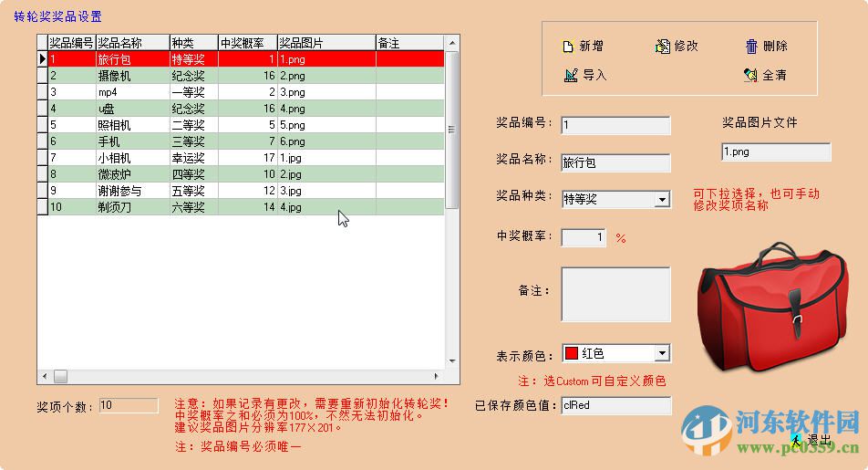The width and height of the screenshot is (868, 470).
Task: Click the 种类 column header
Action: pos(193,43)
